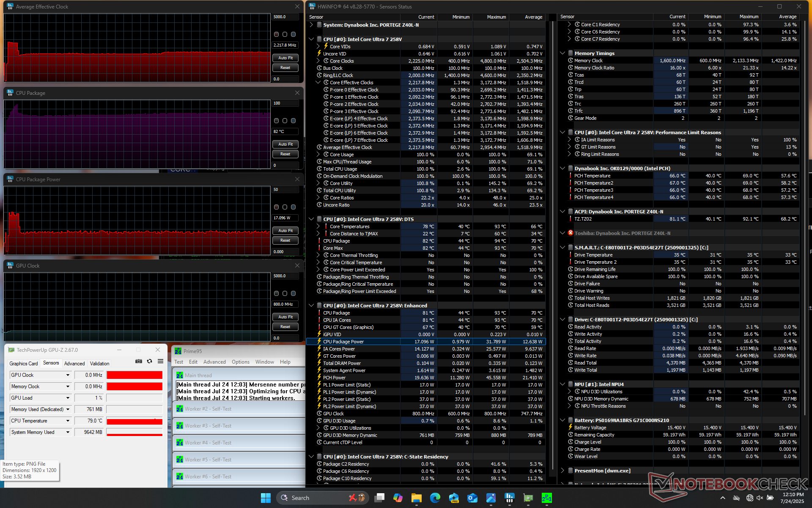Click middle round toggle in CPU Package graph

tap(285, 121)
